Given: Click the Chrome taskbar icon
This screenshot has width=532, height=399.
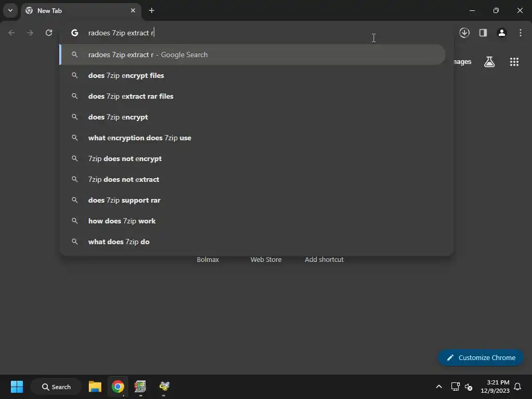Looking at the screenshot, I should coord(118,387).
